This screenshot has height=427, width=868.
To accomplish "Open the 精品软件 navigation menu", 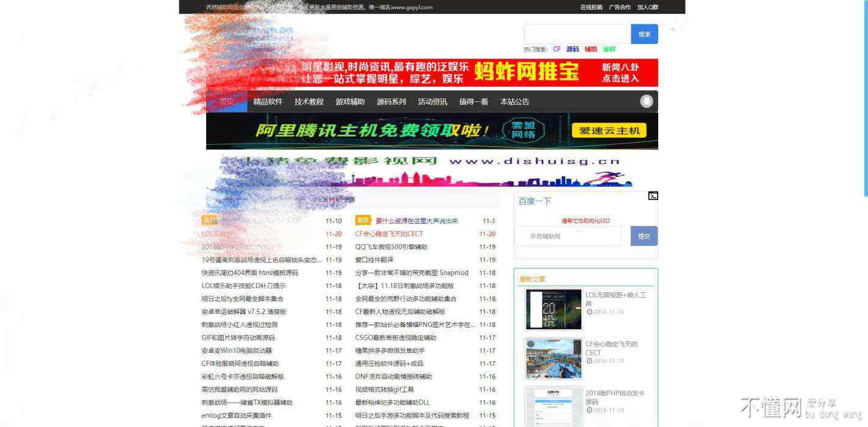I will [268, 102].
